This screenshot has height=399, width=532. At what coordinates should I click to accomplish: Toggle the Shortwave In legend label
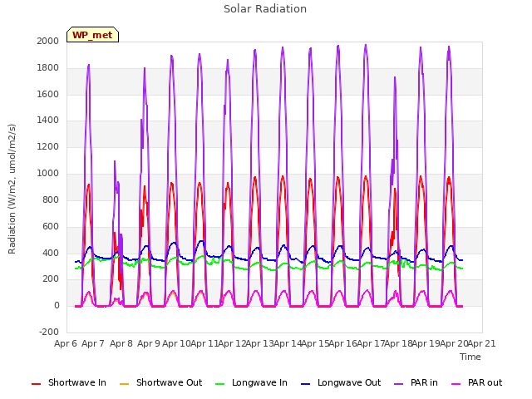pyautogui.click(x=77, y=382)
